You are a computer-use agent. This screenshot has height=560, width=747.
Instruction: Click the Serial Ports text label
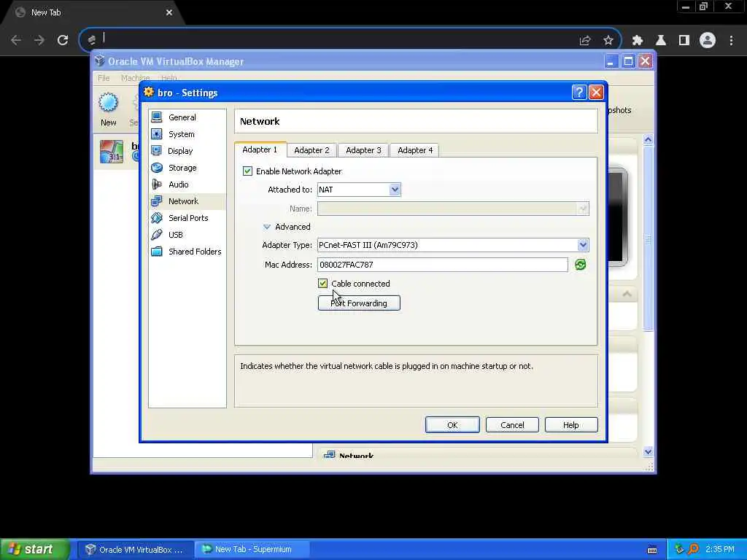[188, 217]
